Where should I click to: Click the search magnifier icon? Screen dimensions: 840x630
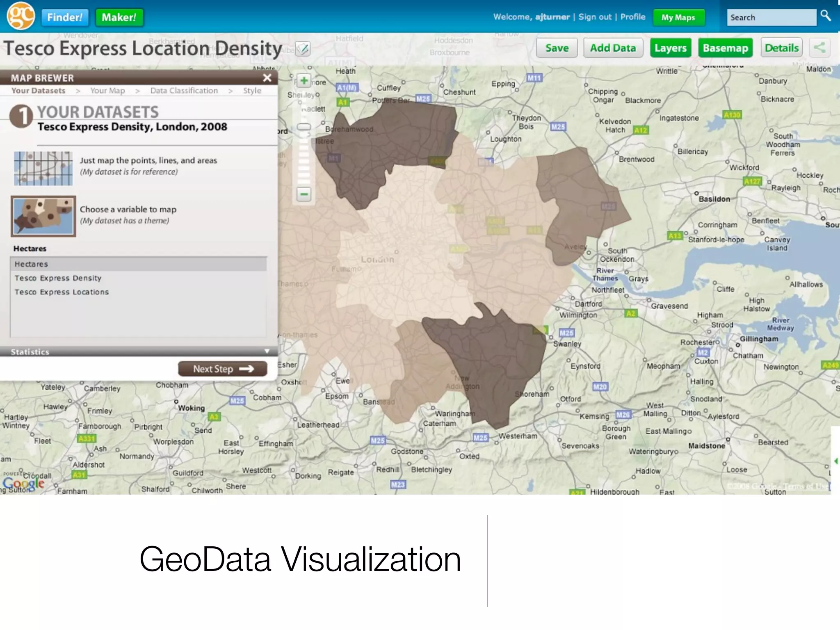coord(825,16)
